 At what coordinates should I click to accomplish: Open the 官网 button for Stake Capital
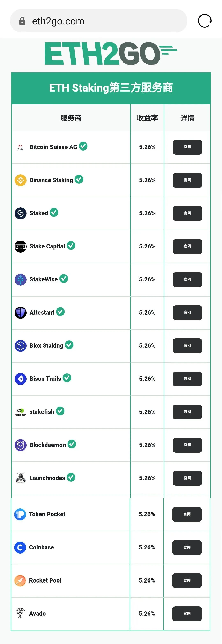pos(187,247)
